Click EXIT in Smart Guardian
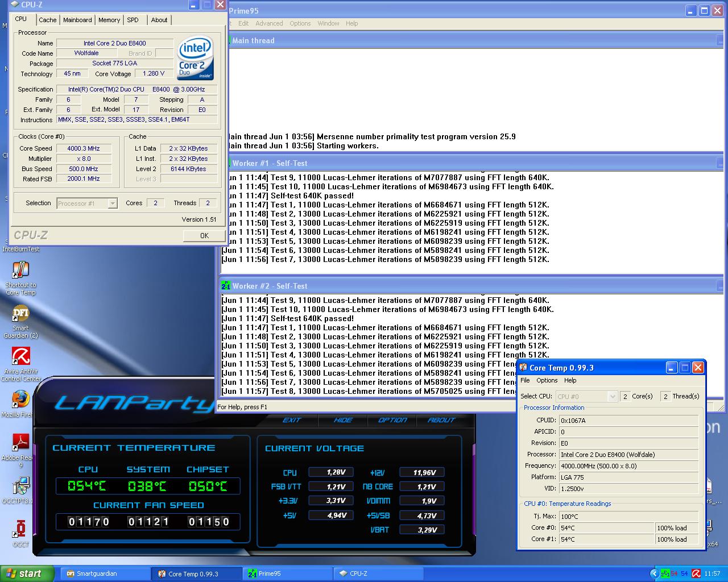The height and width of the screenshot is (582, 728). click(292, 420)
